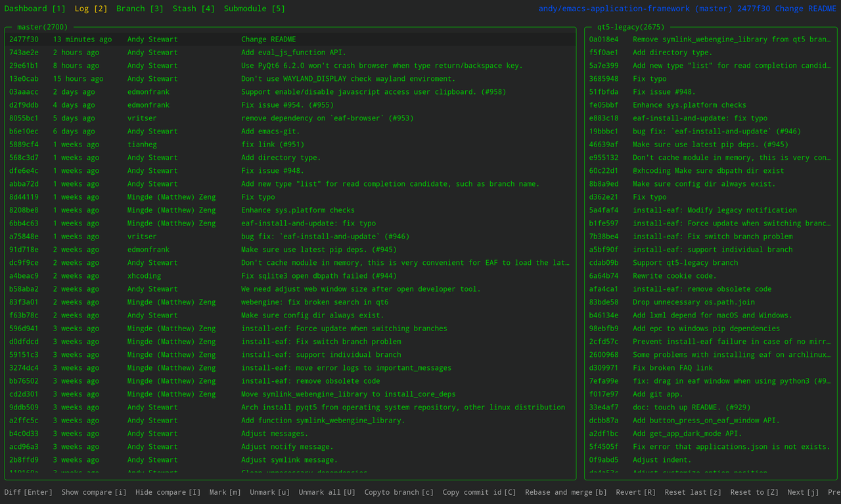Select qt5-legacy commit cdab09b Support qt5-legacy branch
The width and height of the screenshot is (841, 504).
click(x=710, y=263)
